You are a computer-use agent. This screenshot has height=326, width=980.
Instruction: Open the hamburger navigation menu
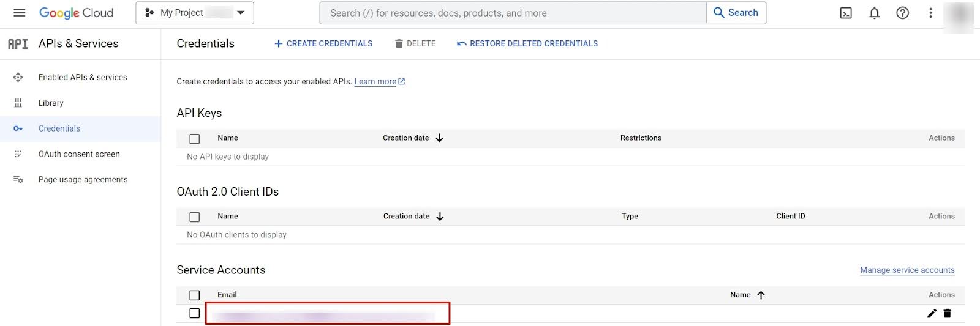click(x=19, y=13)
